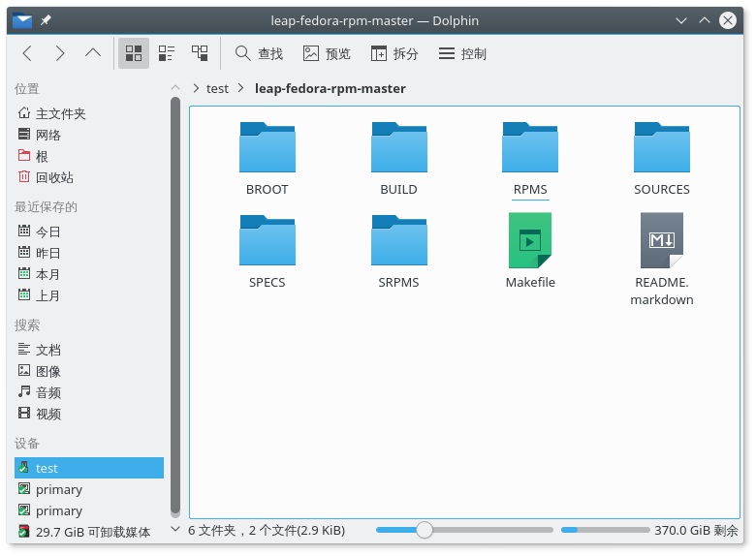Open 根 root in places panel
Screen dimensions: 756x556
pos(89,156)
